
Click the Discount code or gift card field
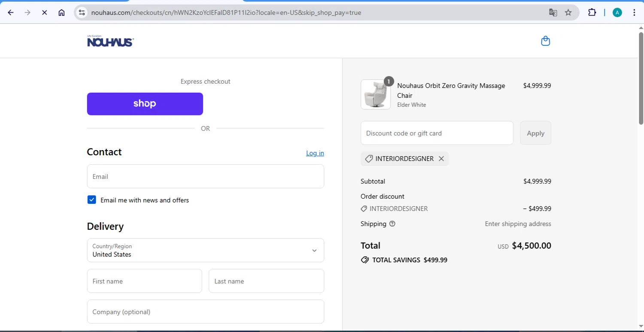437,133
